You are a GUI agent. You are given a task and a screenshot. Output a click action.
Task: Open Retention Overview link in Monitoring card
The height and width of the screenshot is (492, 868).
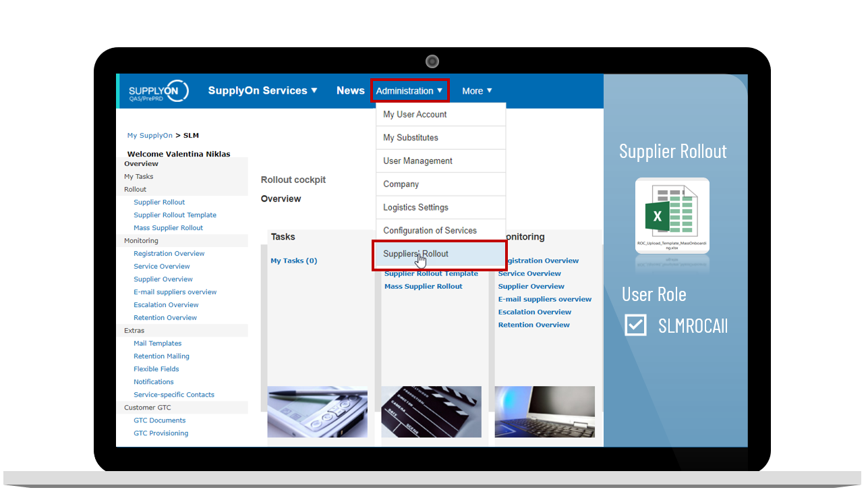[x=533, y=325]
